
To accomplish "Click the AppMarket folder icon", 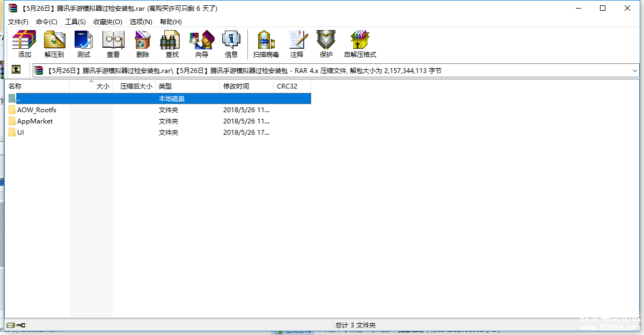I will click(12, 121).
